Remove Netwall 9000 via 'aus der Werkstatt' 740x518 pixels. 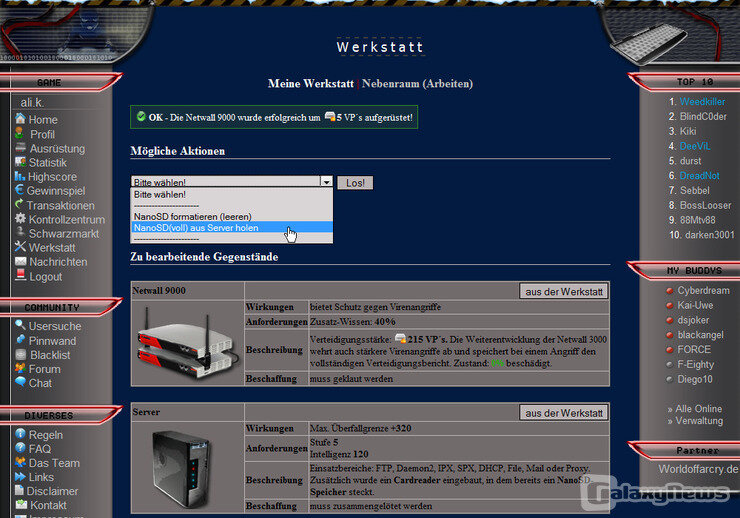point(564,292)
